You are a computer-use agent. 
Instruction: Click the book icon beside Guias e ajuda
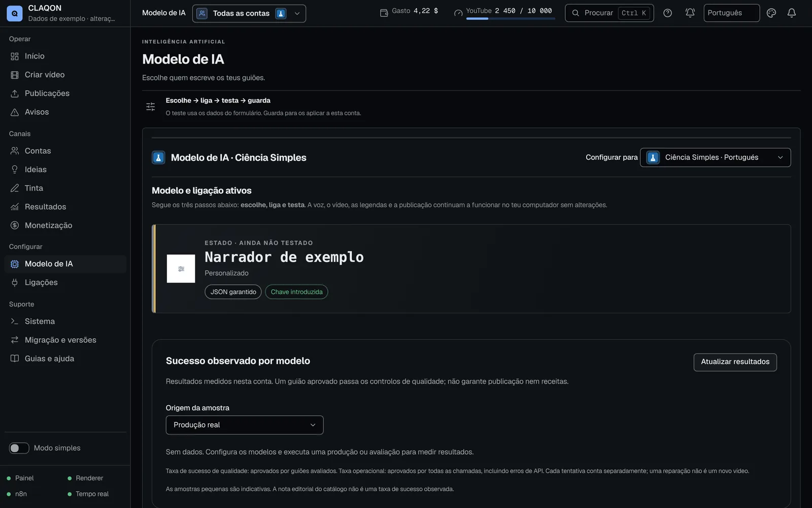pos(15,359)
